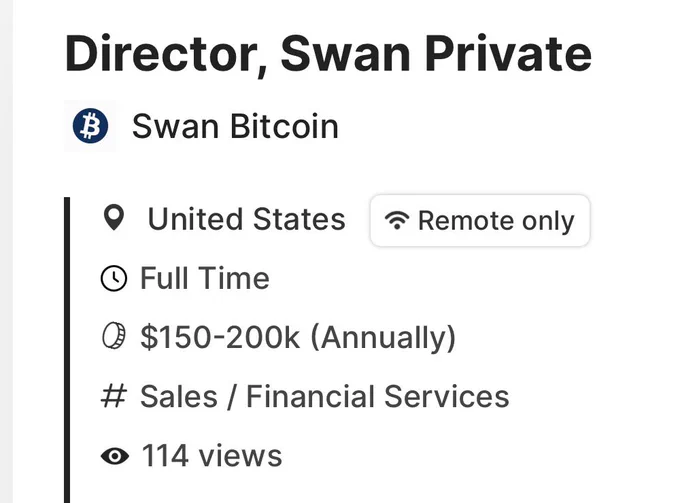680x503 pixels.
Task: Click the hash icon beside category
Action: tap(114, 396)
